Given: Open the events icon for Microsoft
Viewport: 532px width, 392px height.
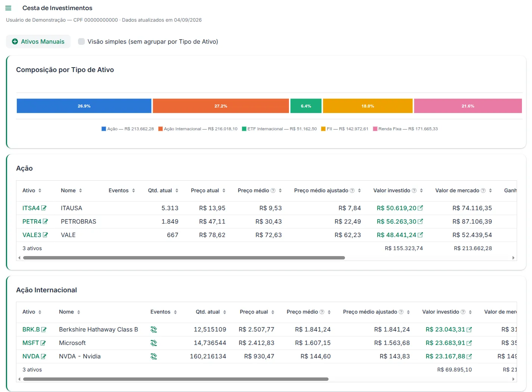Looking at the screenshot, I should tap(154, 343).
